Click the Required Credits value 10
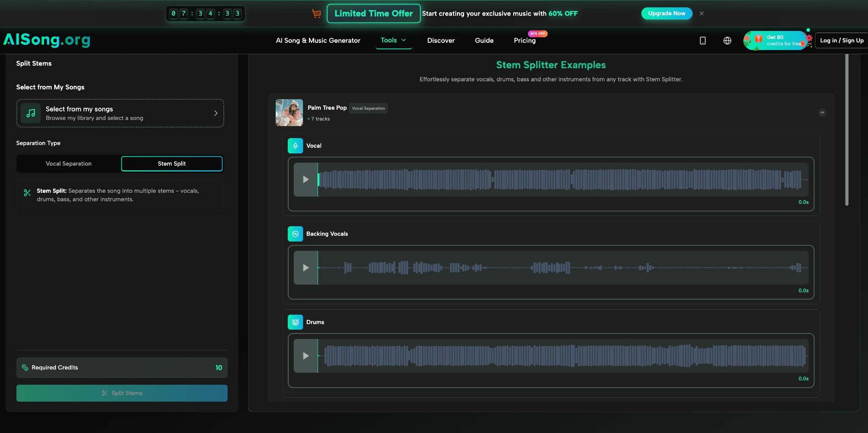The image size is (868, 433). pyautogui.click(x=219, y=368)
